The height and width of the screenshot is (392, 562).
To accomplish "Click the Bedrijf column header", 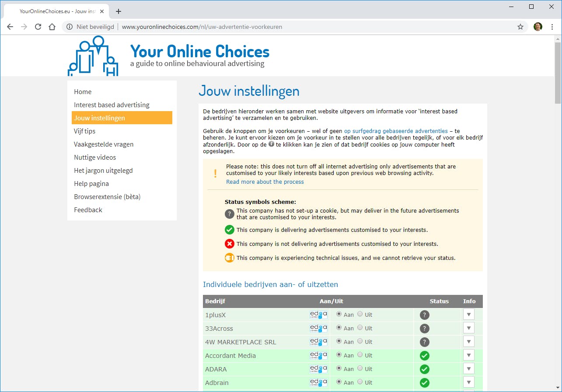I will click(x=215, y=301).
